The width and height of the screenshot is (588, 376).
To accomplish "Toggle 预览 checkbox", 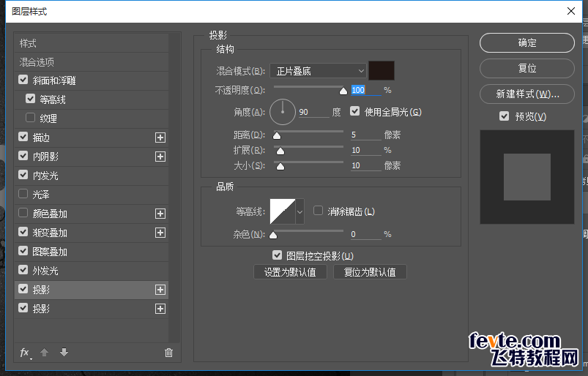I will pos(505,116).
